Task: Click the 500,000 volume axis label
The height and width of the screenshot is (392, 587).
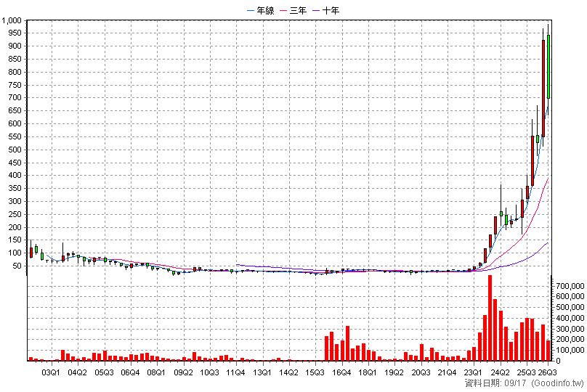Action: tap(570, 308)
